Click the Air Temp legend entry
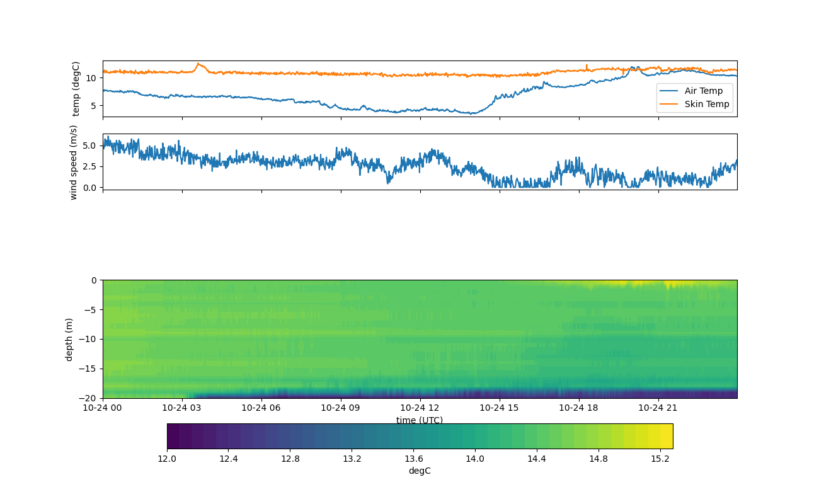Image resolution: width=819 pixels, height=504 pixels. coord(704,91)
